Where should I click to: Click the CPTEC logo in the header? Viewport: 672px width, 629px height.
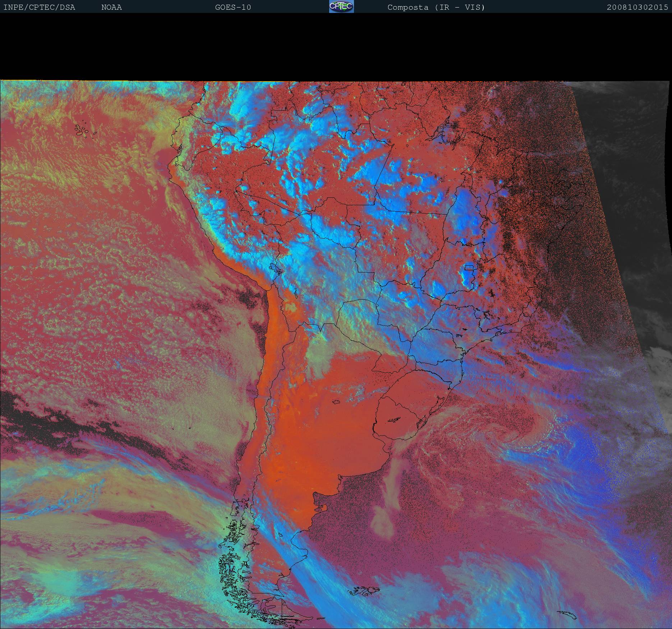point(341,6)
